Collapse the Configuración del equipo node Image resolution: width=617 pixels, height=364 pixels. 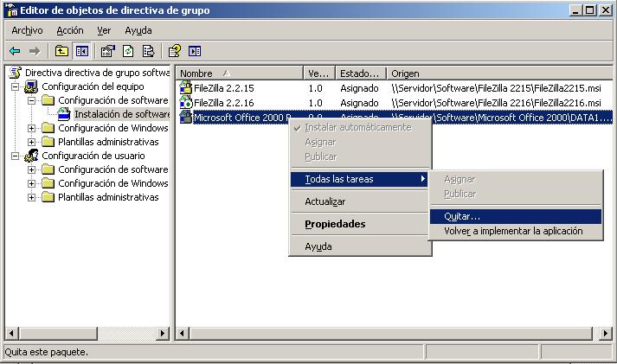pyautogui.click(x=16, y=86)
